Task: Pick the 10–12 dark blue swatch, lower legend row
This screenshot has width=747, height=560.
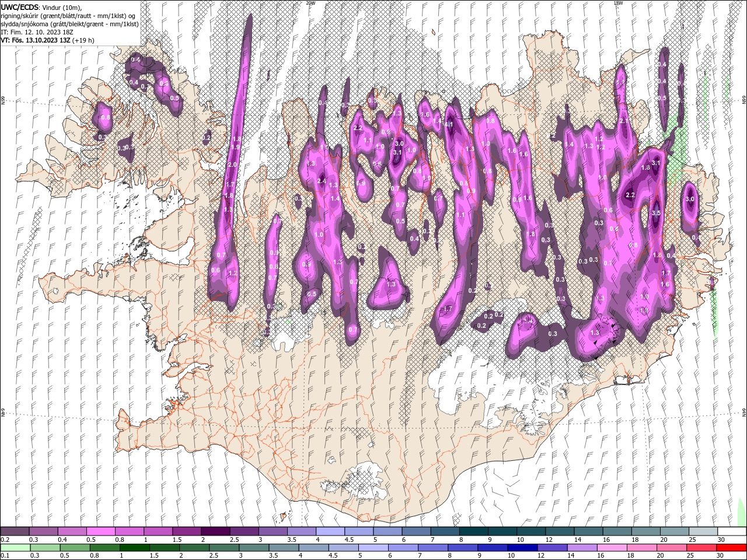Action: [x=522, y=548]
